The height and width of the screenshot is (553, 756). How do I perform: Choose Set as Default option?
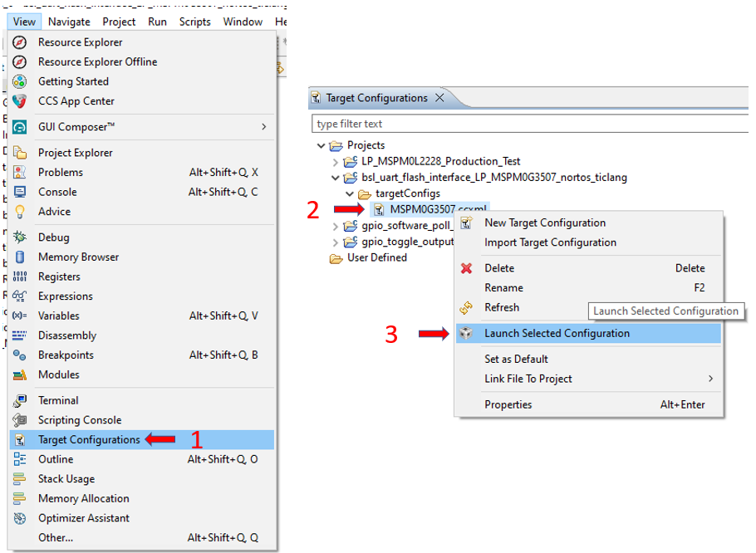point(516,360)
